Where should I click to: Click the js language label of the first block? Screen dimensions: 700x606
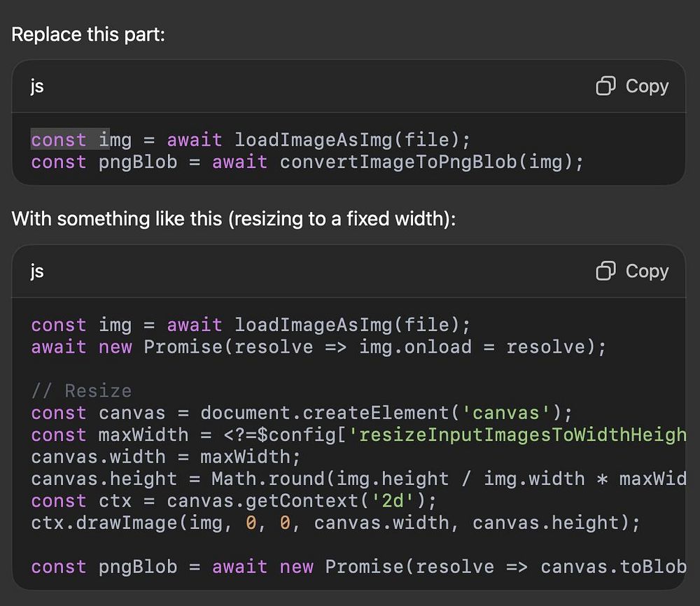37,87
